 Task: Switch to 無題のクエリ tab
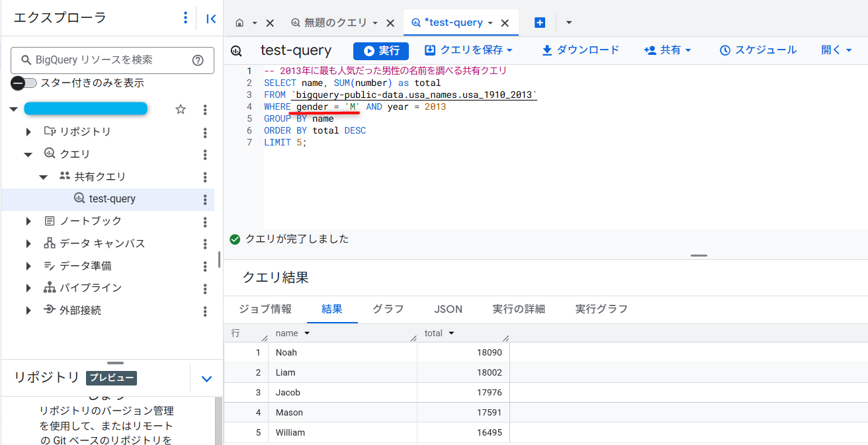[335, 23]
